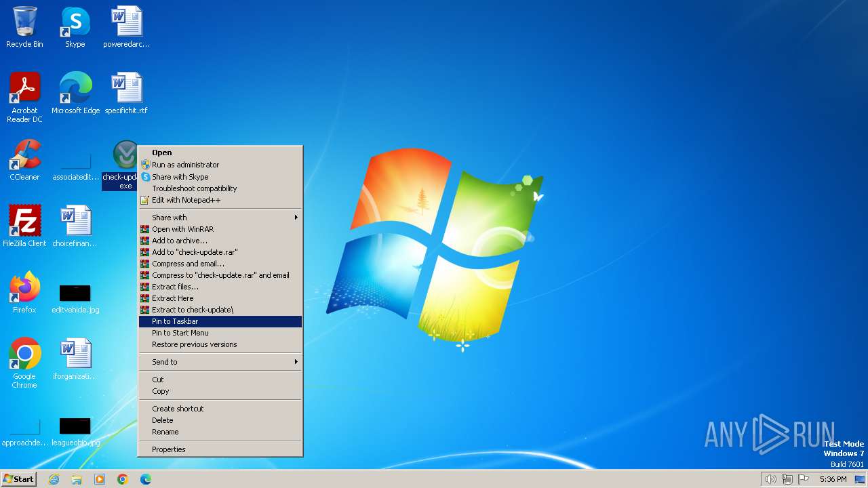Click the 5:36 PM taskbar clock

pos(833,479)
